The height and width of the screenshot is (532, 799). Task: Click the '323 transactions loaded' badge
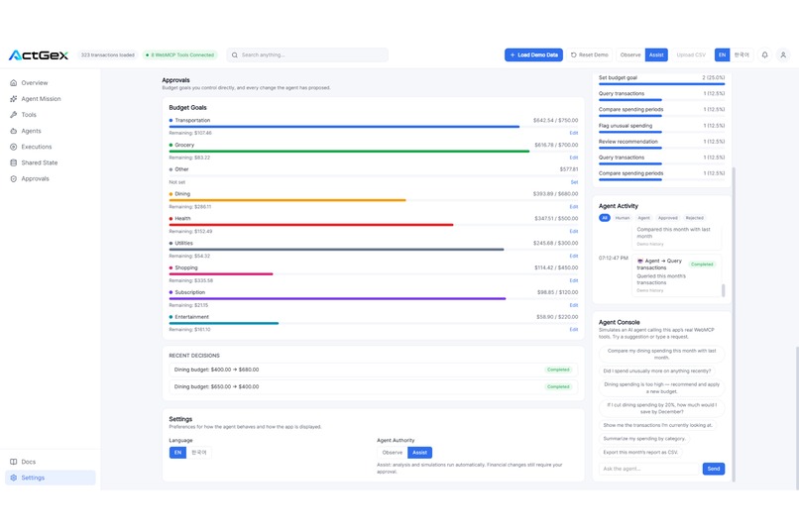click(x=107, y=54)
